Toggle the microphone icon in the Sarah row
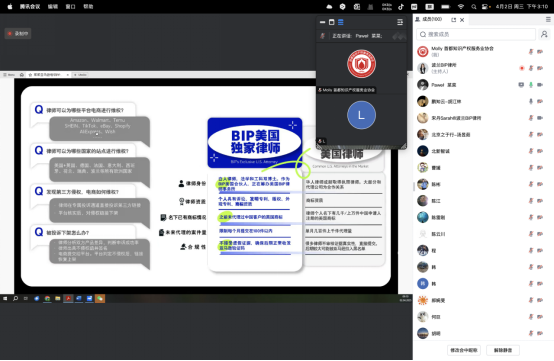Viewport: 554px width, 361px height. 531,118
